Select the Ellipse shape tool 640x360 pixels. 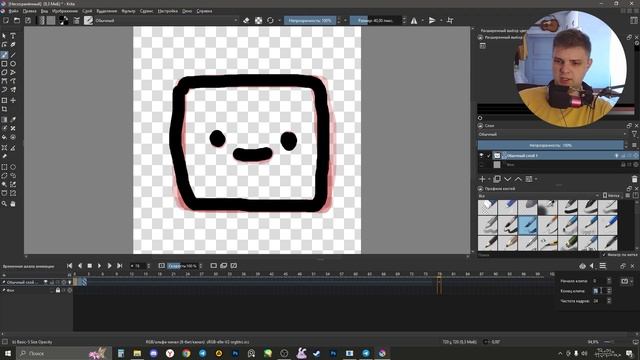coord(13,64)
